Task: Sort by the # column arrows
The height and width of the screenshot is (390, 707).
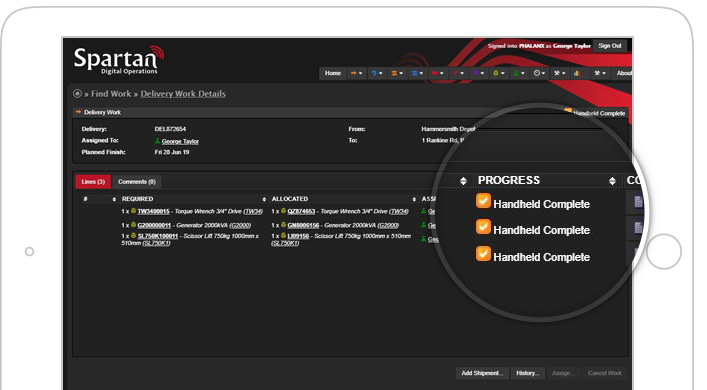Action: pos(114,199)
